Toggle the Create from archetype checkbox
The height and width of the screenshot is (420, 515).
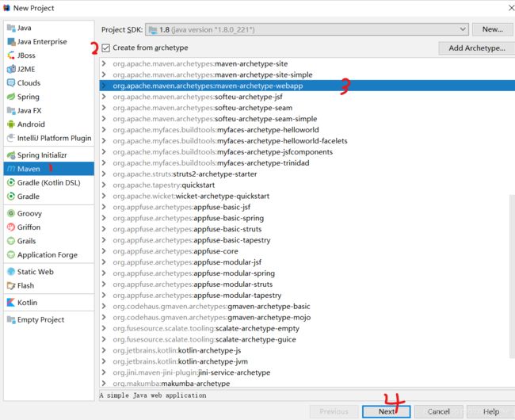coord(105,48)
